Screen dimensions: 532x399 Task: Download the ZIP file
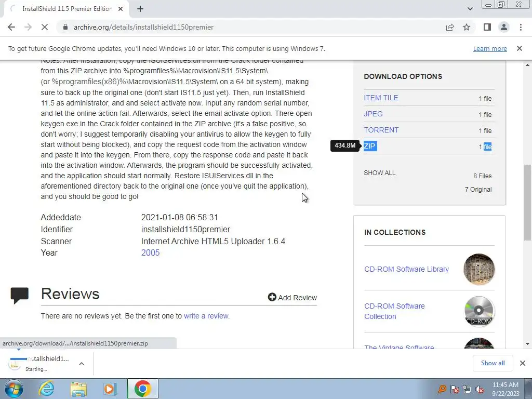click(x=369, y=146)
